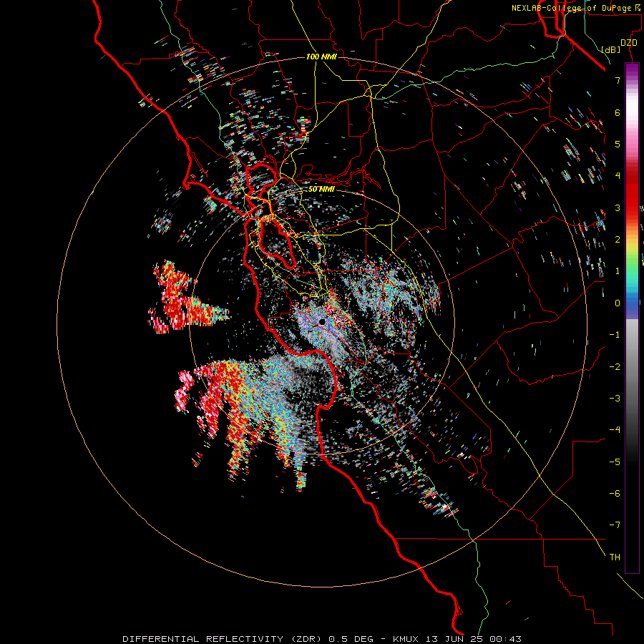Pick the -3 dB scale label

615,398
